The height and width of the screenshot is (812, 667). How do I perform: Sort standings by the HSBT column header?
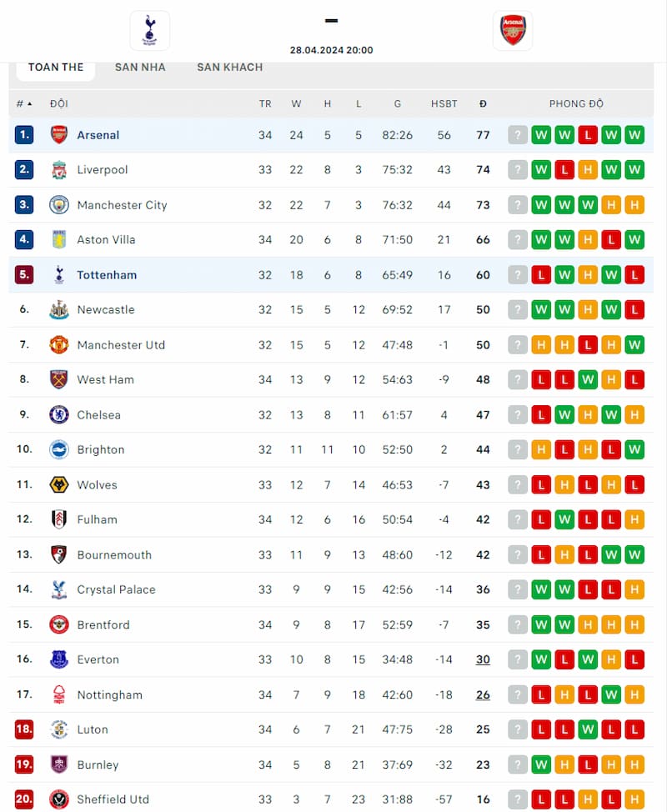tap(444, 103)
